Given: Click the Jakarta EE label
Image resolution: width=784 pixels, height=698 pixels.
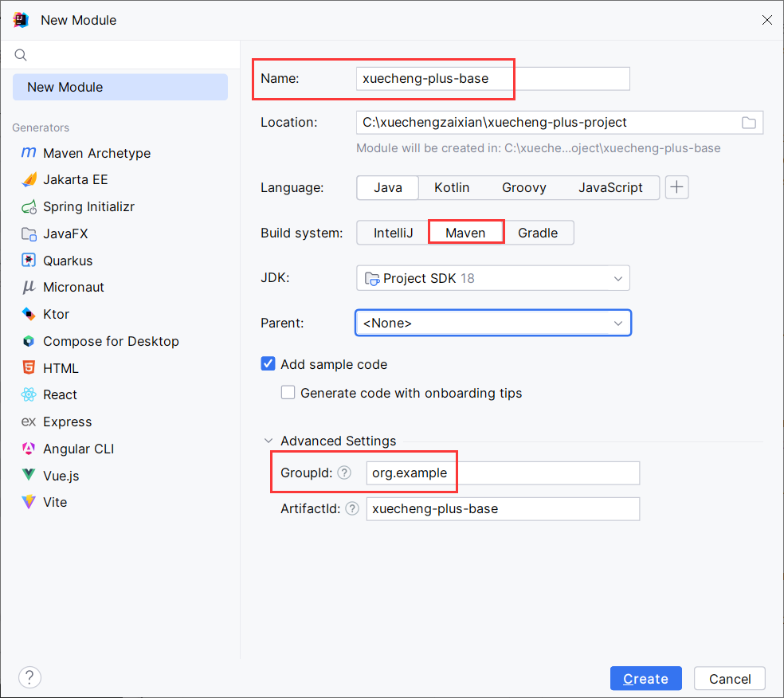Looking at the screenshot, I should [x=76, y=179].
